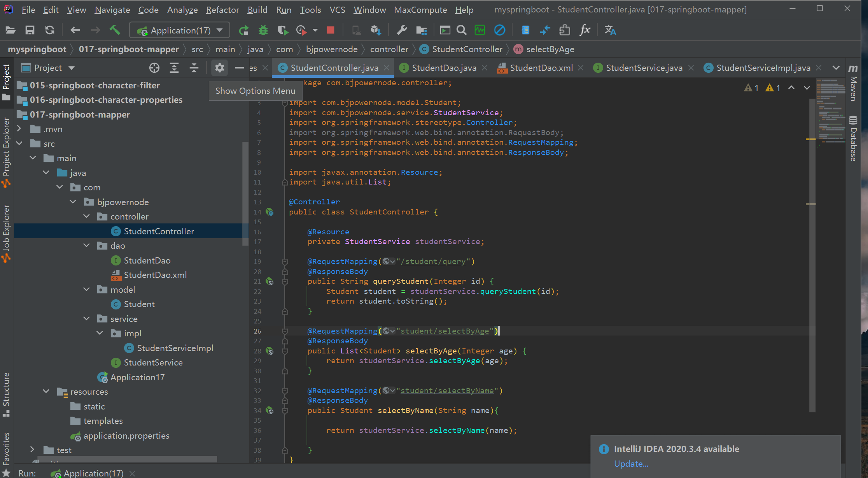Click the Update... link in notification
Image resolution: width=868 pixels, height=478 pixels.
click(631, 464)
